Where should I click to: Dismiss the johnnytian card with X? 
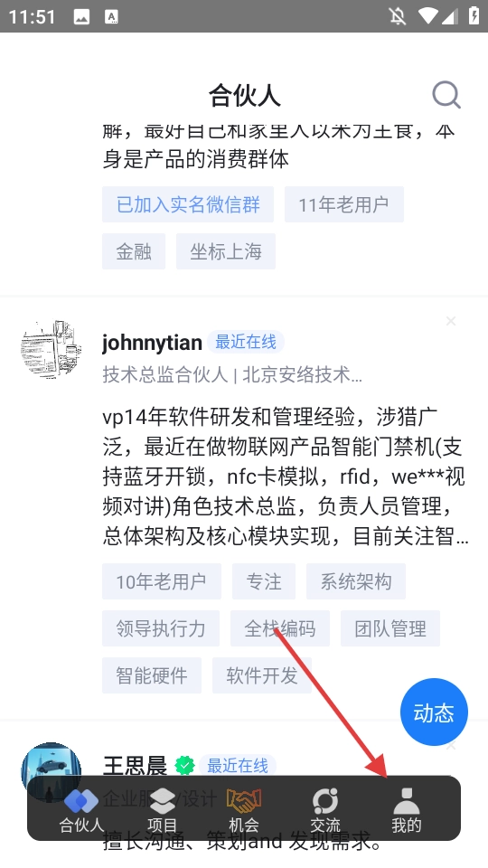tap(451, 321)
